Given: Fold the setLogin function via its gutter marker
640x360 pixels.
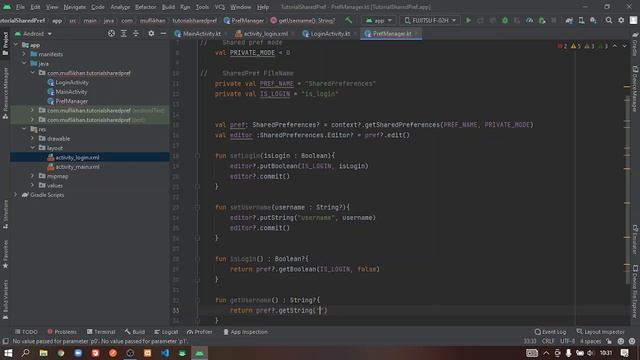Looking at the screenshot, I should (197, 156).
